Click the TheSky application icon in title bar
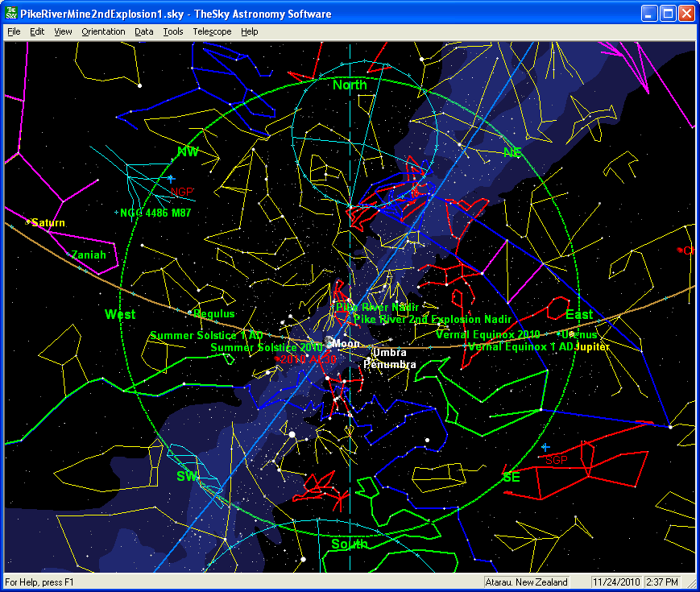The image size is (700, 592). point(11,14)
